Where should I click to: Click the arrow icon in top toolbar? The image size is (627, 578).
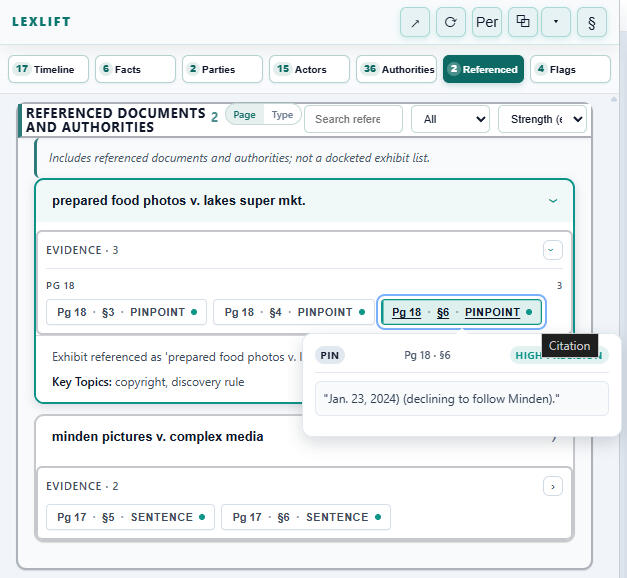(415, 22)
